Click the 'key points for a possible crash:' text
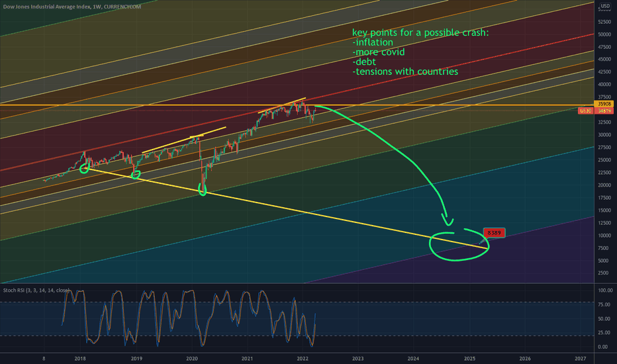 point(420,32)
